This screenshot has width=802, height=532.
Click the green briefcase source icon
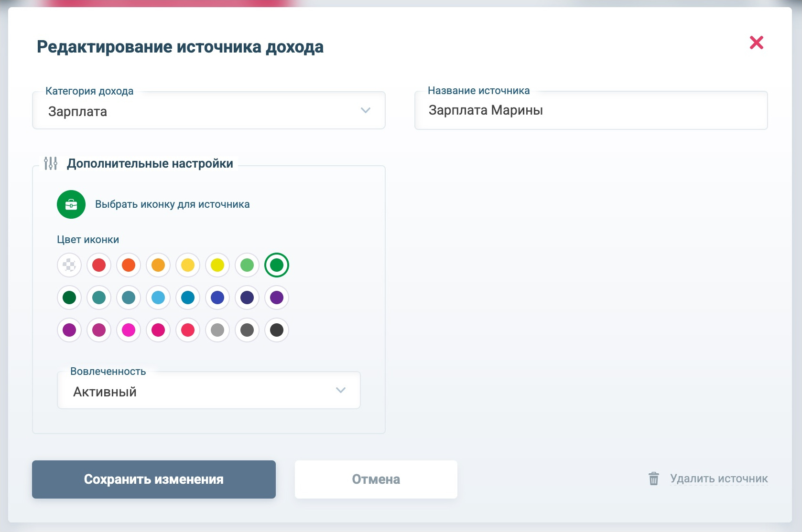(x=71, y=204)
